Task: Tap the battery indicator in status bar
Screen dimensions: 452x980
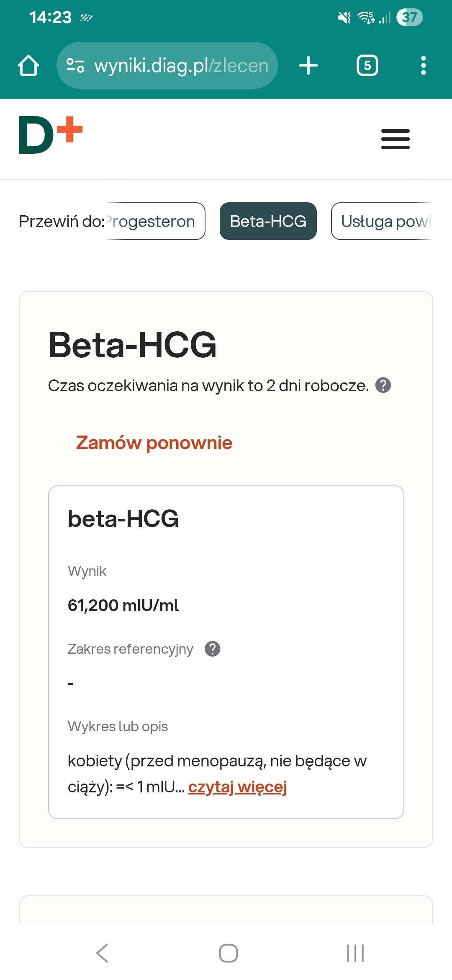Action: [409, 17]
